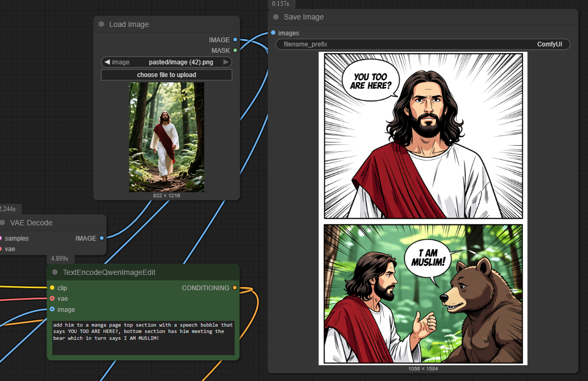This screenshot has height=381, width=588.
Task: Select next image with right arrow
Action: [226, 62]
